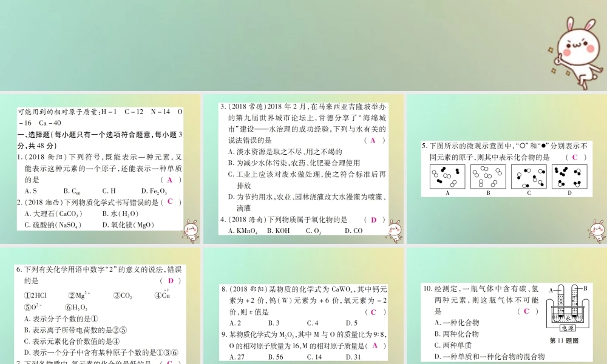This screenshot has height=364, width=607.
Task: Click question 10 option 'A. 一种化合物'
Action: click(x=457, y=323)
